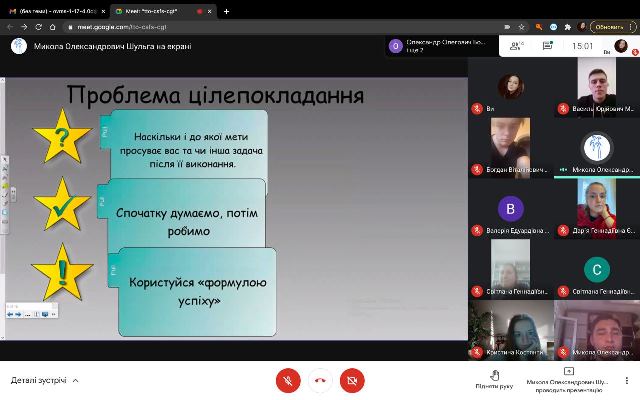Click previous slide arrow in slide controls
Screen dimensions: 640x400
10,314
